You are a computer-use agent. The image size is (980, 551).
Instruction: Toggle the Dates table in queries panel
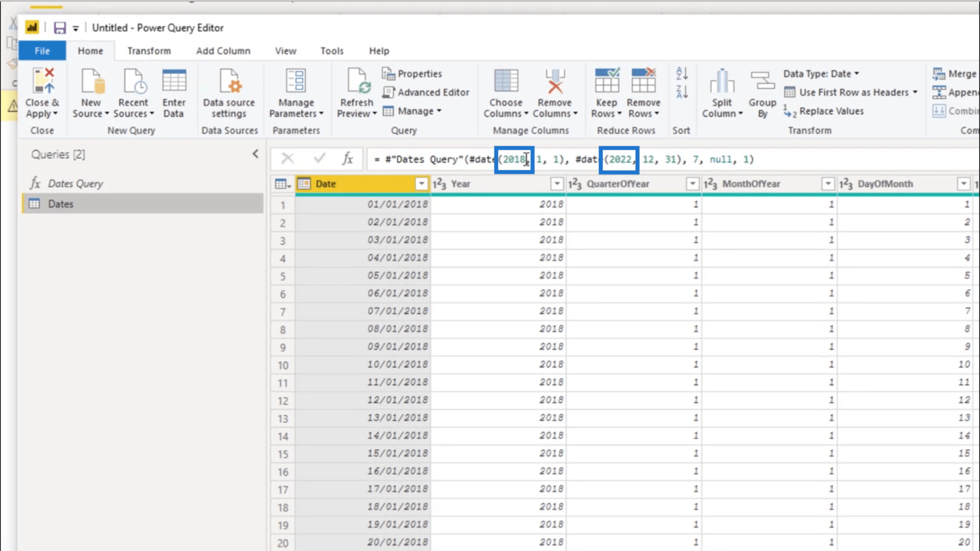coord(60,203)
